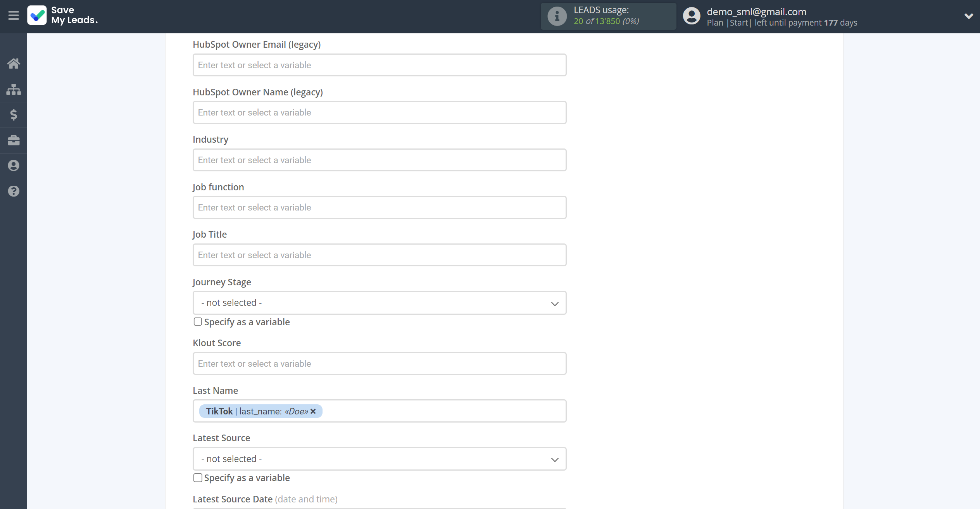
Task: Remove the TikTok last_name variable tag
Action: tap(313, 411)
